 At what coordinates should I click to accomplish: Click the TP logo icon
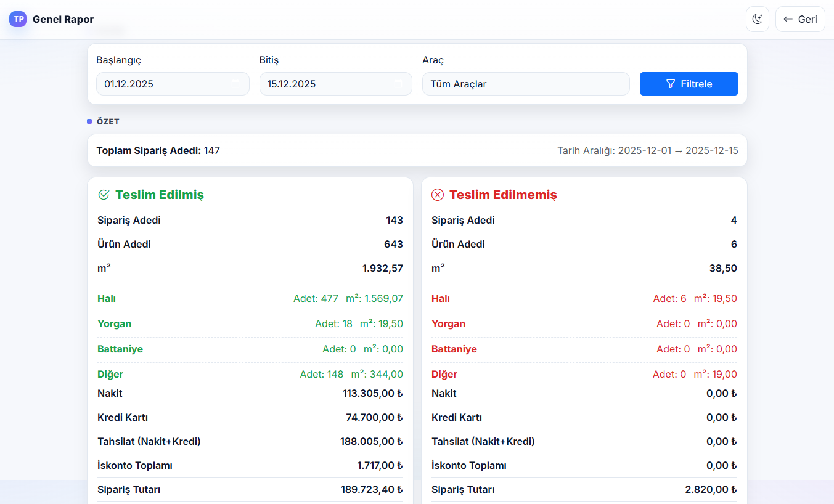click(x=18, y=19)
